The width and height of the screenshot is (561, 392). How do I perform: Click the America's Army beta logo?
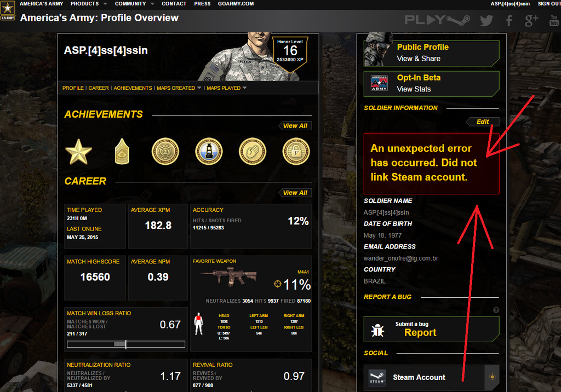coord(379,83)
